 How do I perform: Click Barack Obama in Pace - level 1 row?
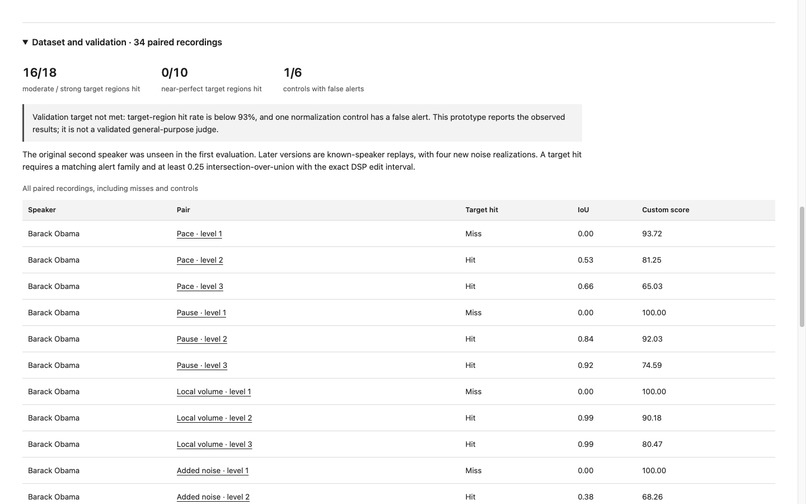pyautogui.click(x=53, y=233)
